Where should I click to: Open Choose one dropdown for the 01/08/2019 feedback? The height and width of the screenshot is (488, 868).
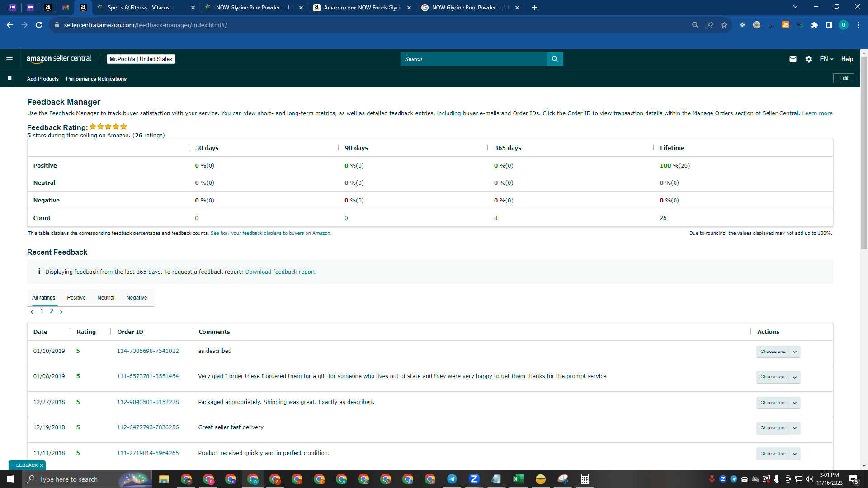[778, 377]
